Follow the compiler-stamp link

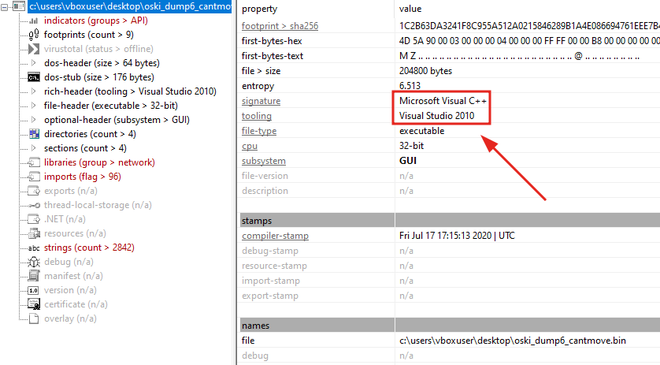[275, 236]
